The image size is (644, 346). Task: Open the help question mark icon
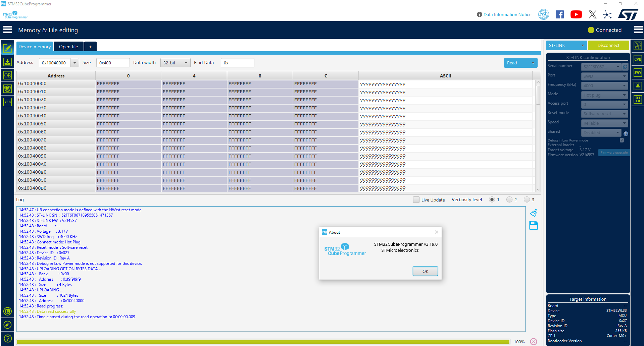[7, 338]
